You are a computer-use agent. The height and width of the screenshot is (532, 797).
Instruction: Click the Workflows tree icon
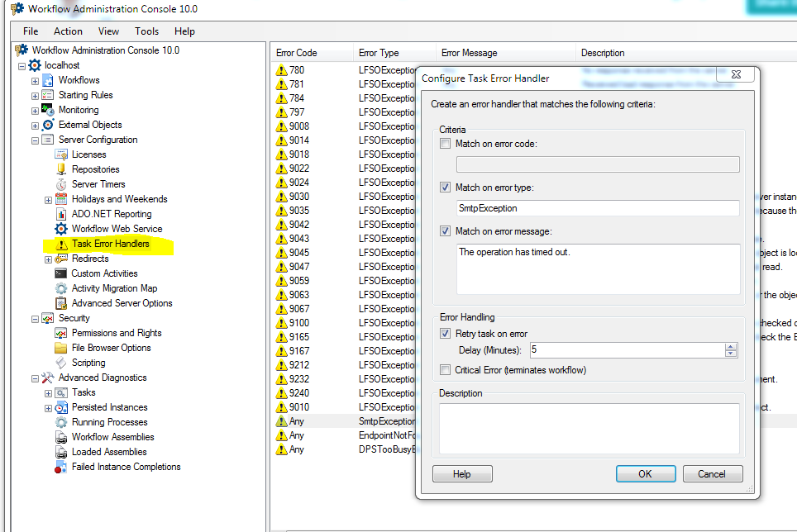pos(48,80)
